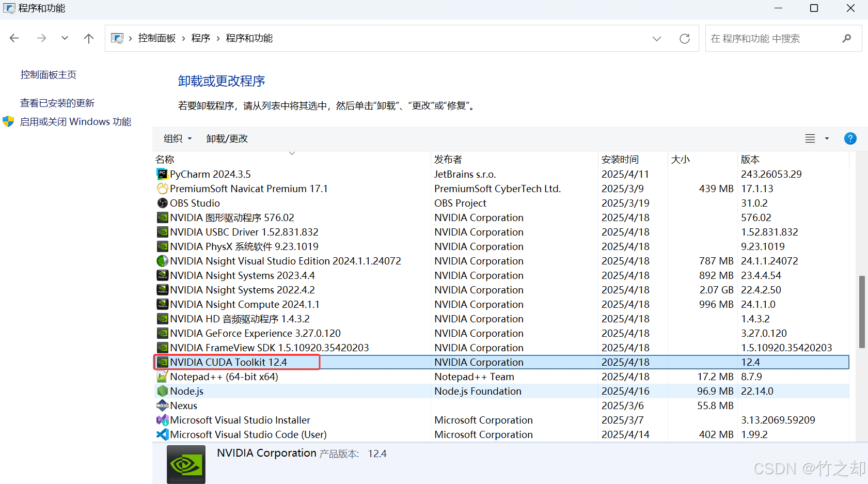Click 控制面板 breadcrumb
The image size is (868, 484).
(x=157, y=38)
